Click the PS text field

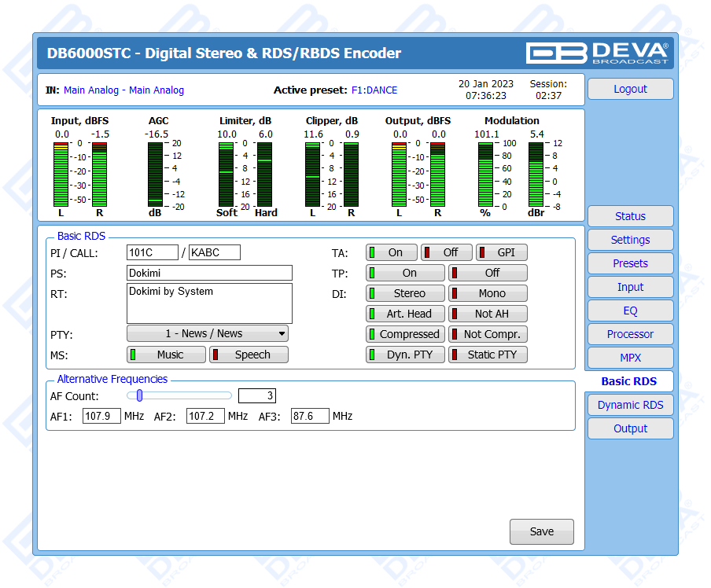click(x=209, y=273)
